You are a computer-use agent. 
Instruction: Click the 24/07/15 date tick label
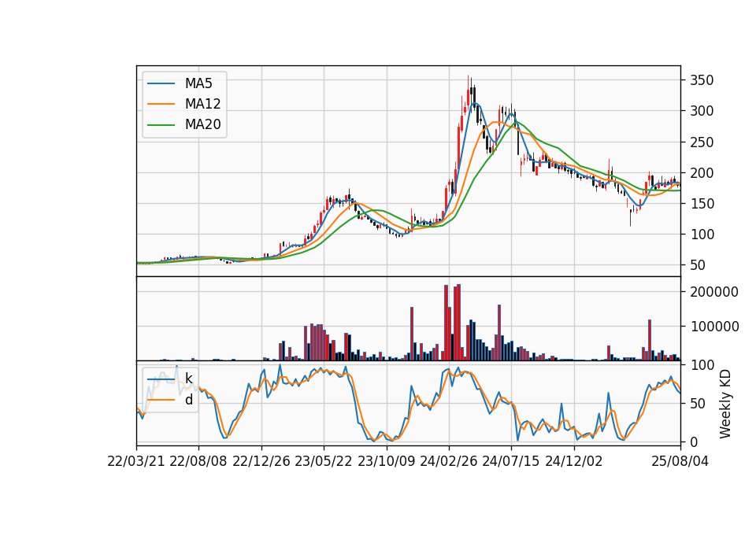coord(511,461)
